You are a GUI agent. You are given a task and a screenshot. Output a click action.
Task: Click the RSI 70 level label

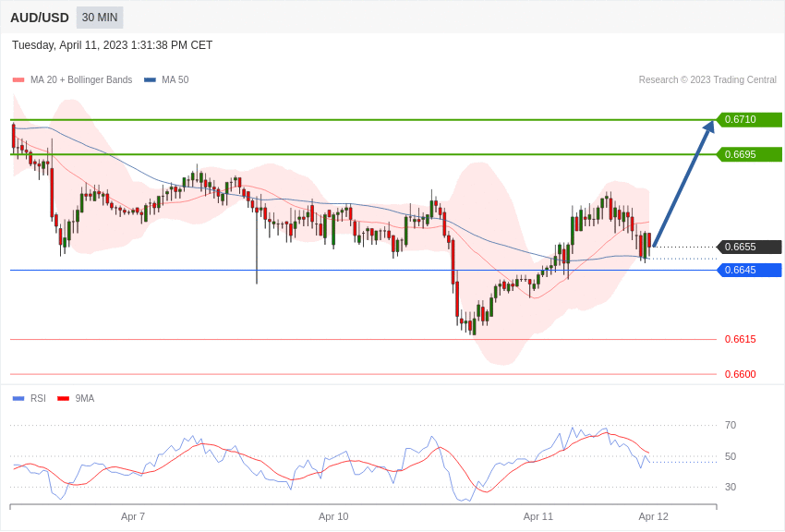click(731, 426)
